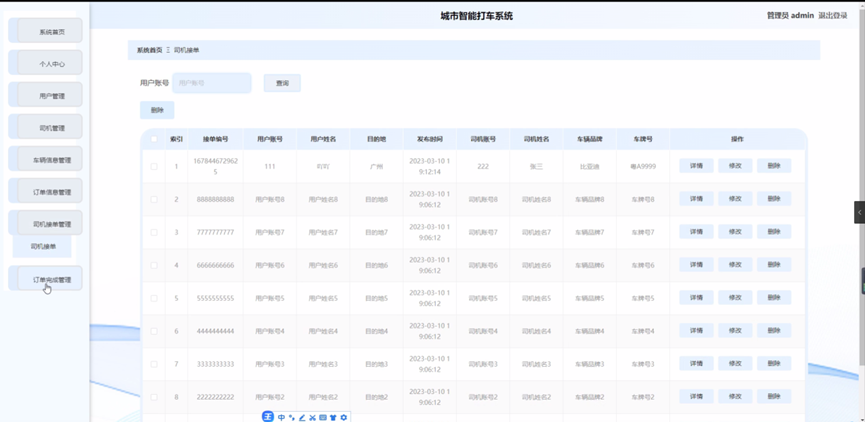Expand 司机管理 sidebar menu
The width and height of the screenshot is (865, 422).
tap(46, 126)
